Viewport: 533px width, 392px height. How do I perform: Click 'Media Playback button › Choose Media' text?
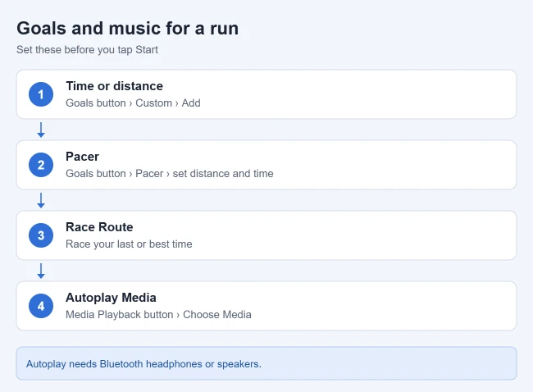158,314
